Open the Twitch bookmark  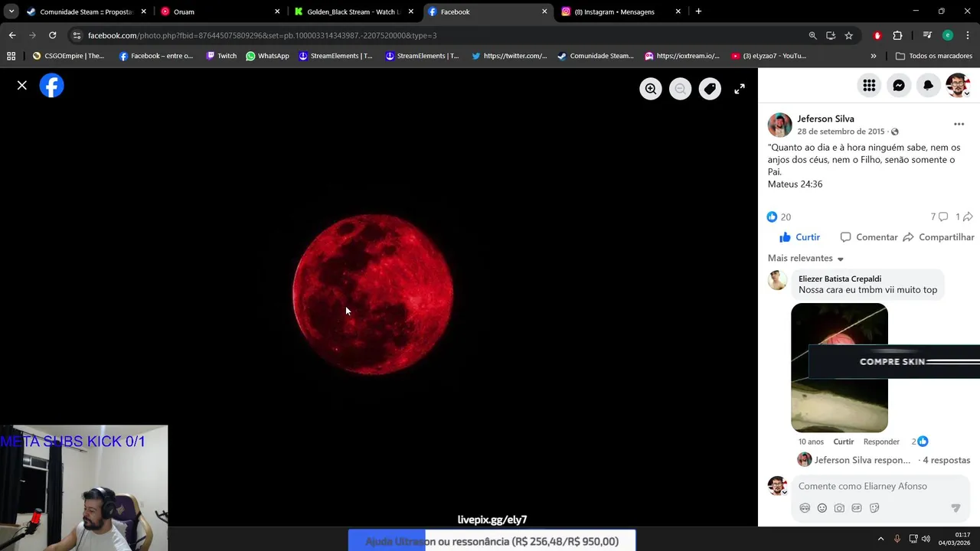(221, 56)
